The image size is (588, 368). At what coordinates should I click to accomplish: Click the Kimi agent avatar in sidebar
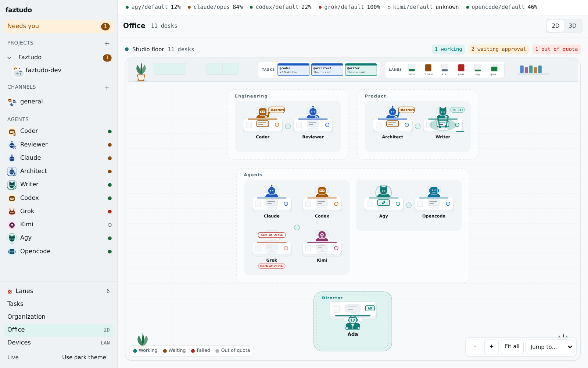coord(12,224)
